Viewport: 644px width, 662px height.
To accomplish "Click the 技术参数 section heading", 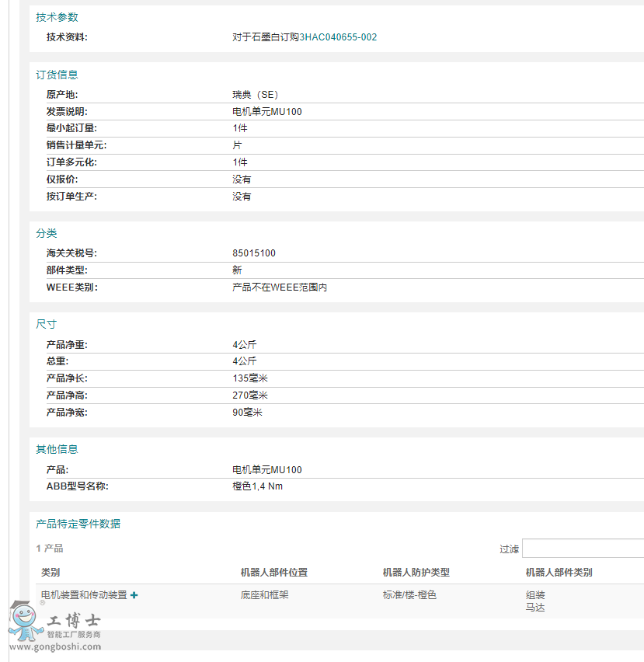I will click(57, 16).
